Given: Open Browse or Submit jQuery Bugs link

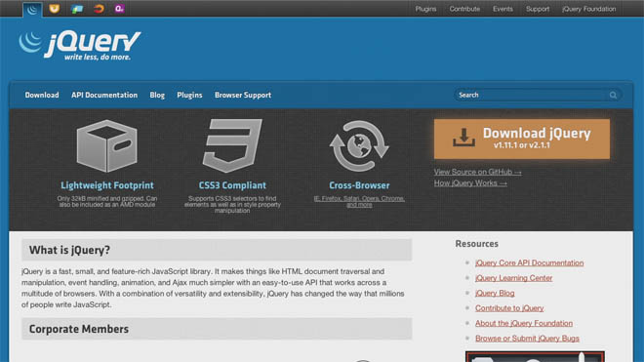Looking at the screenshot, I should pyautogui.click(x=527, y=339).
